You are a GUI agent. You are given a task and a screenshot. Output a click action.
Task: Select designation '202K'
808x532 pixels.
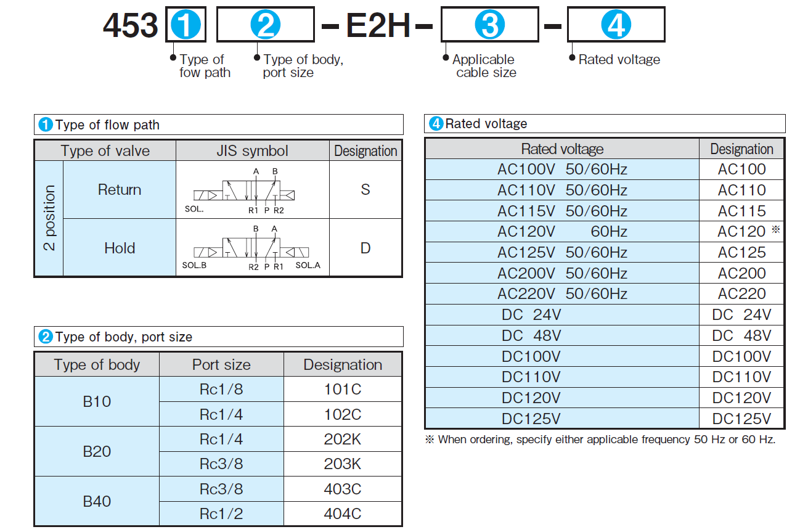(x=343, y=440)
